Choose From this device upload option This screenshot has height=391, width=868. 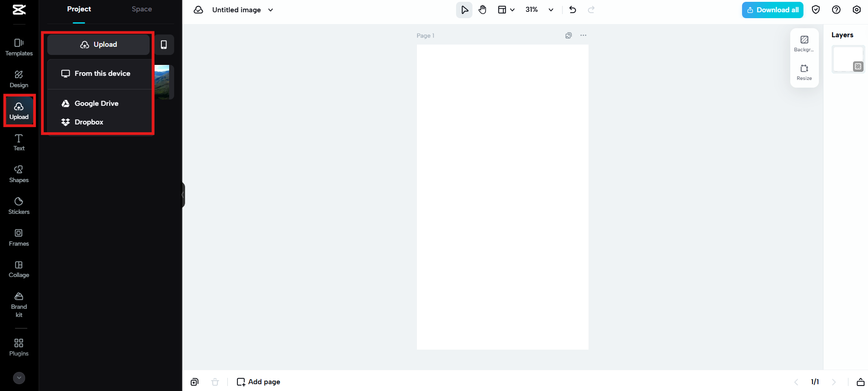pyautogui.click(x=100, y=74)
